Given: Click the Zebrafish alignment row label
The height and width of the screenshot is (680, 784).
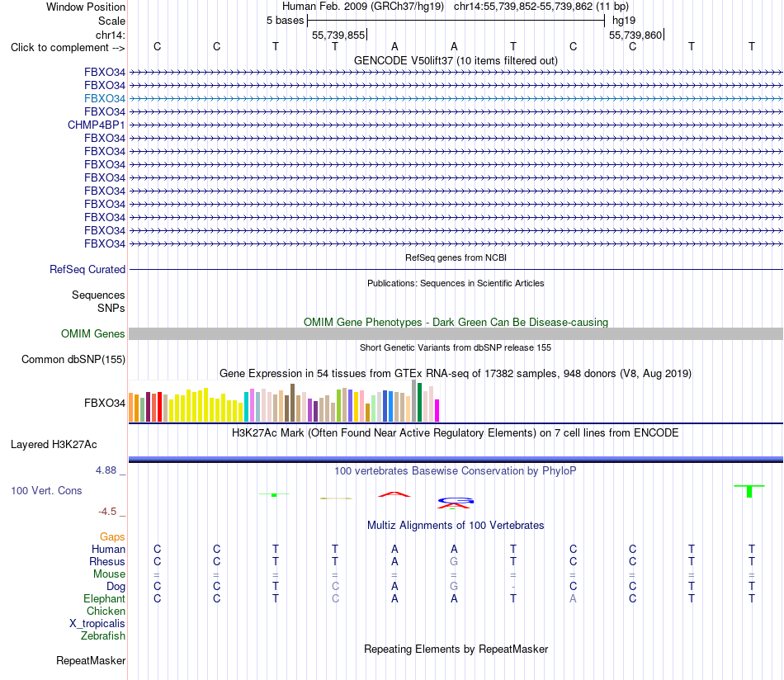Looking at the screenshot, I should coord(103,636).
